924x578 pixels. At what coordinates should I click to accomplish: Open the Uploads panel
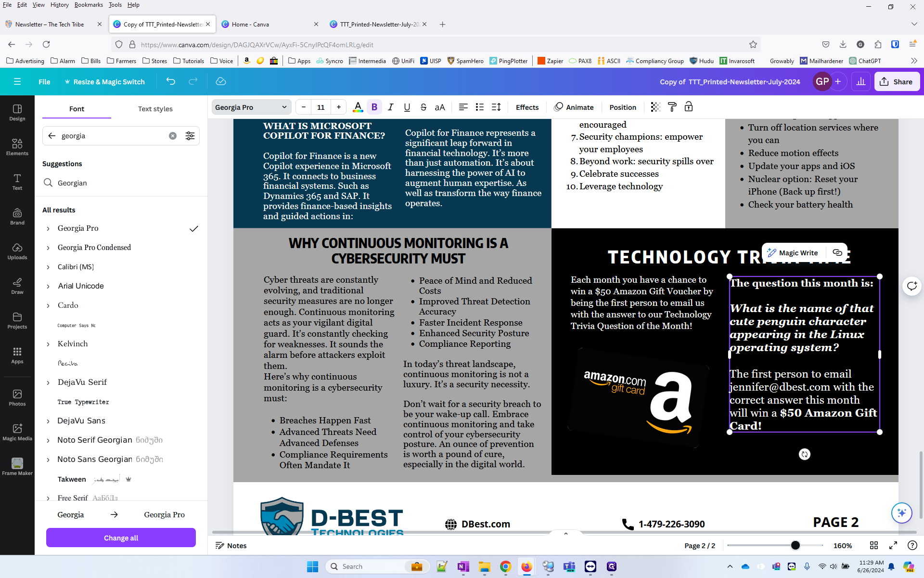pyautogui.click(x=17, y=251)
